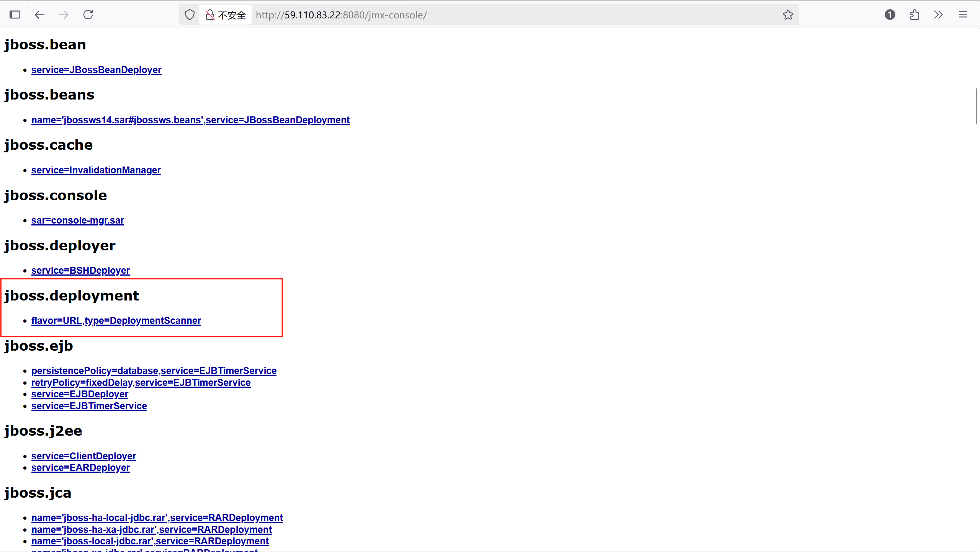The image size is (980, 552).
Task: Select the jboss.console heading text
Action: 56,196
